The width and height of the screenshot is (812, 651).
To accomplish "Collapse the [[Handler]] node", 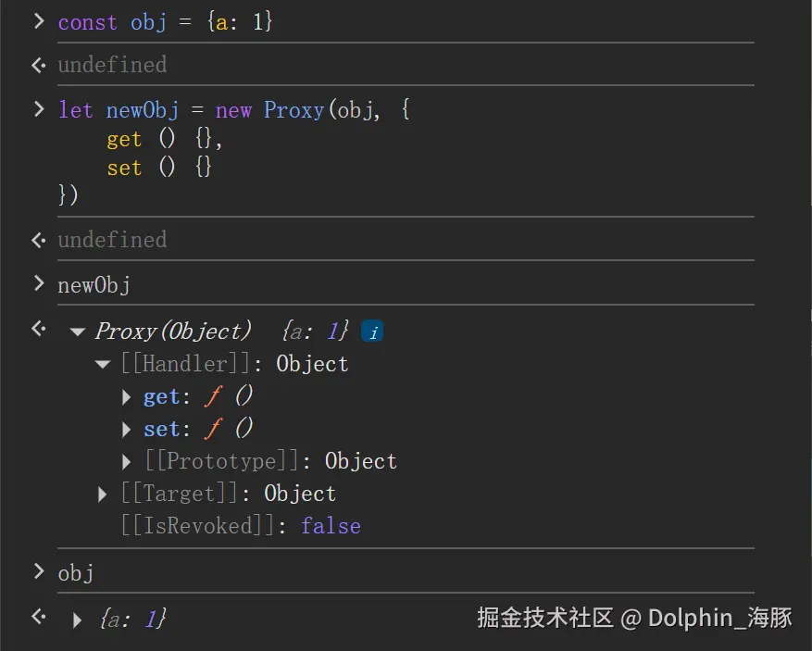I will point(103,365).
